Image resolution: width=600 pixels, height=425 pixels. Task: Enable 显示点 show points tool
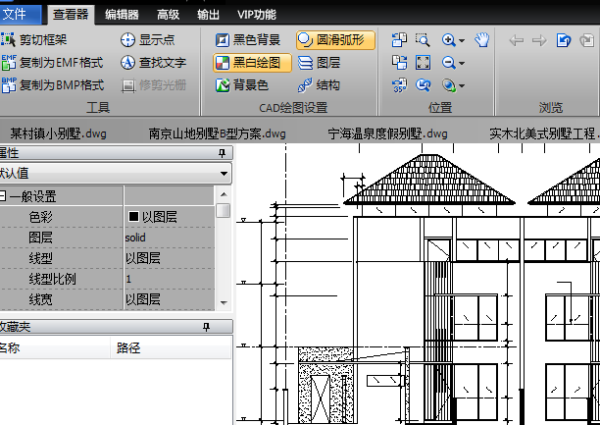[x=147, y=40]
